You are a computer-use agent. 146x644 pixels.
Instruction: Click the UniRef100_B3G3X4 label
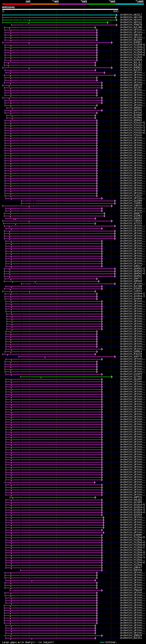[131, 354]
